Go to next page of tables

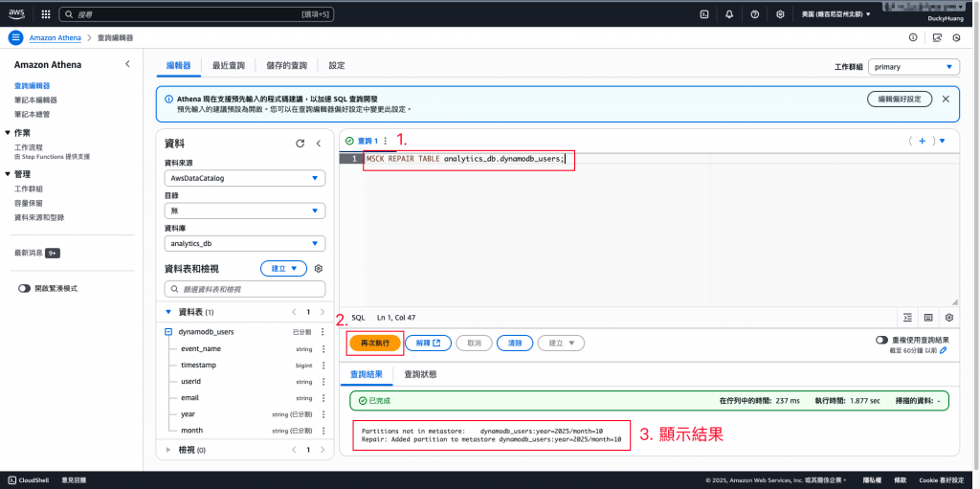pyautogui.click(x=323, y=311)
